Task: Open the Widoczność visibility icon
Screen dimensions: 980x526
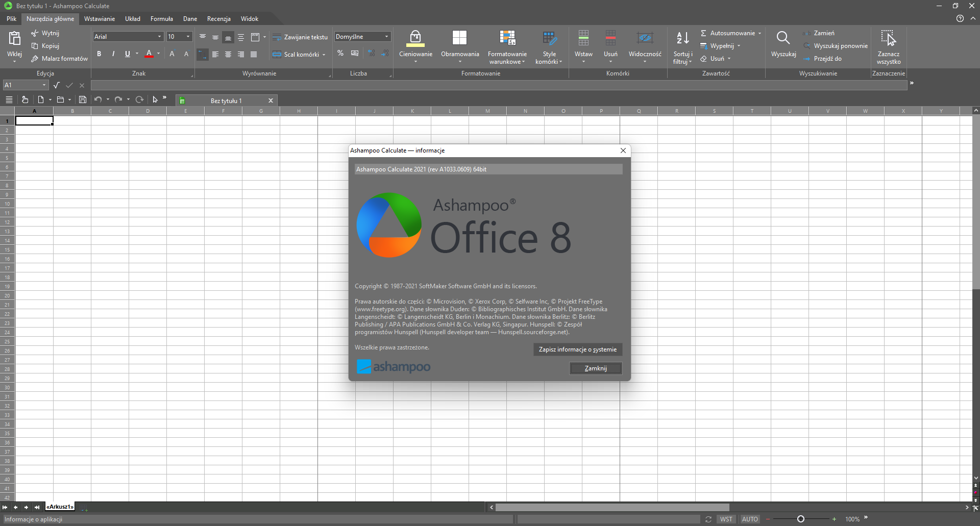Action: (645, 38)
